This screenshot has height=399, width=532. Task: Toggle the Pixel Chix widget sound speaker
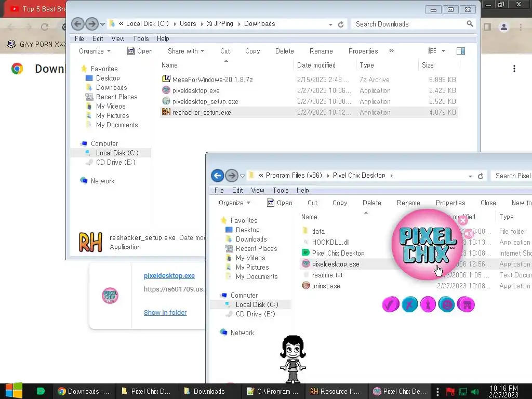click(x=469, y=233)
